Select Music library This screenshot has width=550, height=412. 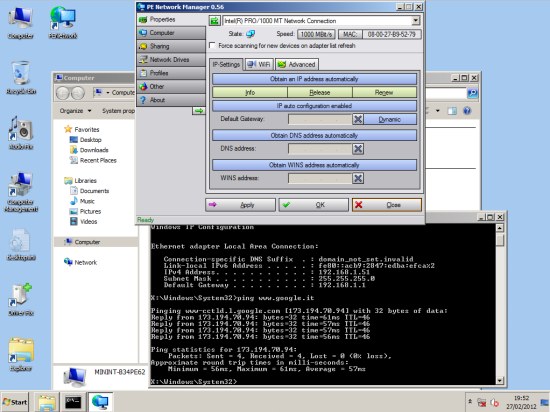pyautogui.click(x=82, y=201)
